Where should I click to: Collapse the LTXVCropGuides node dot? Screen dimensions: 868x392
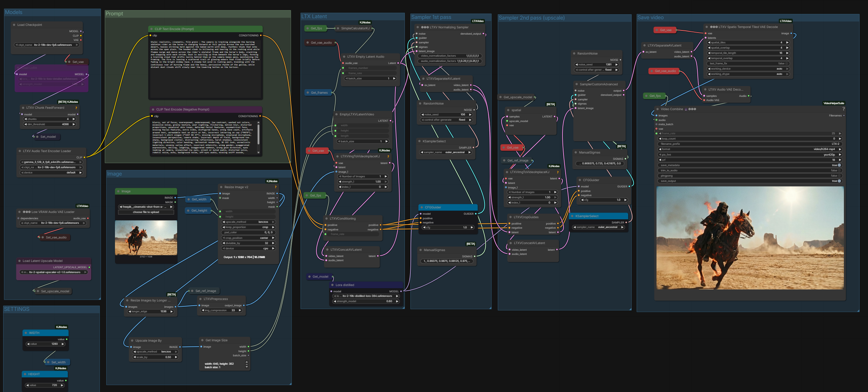[510, 217]
